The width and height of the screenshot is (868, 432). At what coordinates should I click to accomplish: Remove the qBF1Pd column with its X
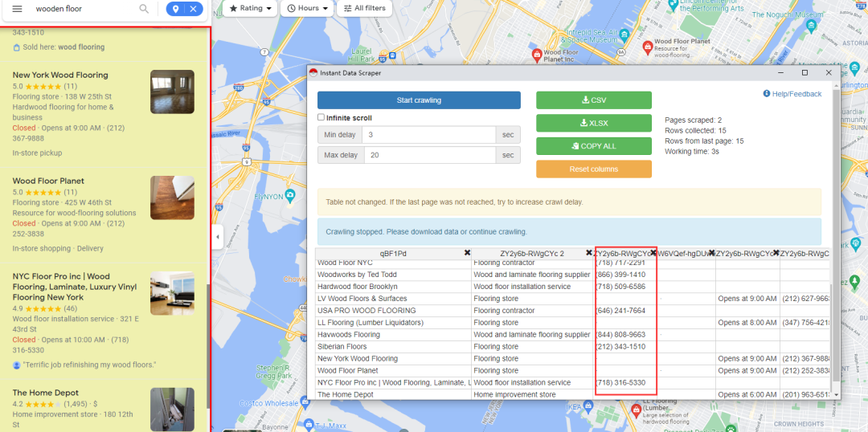coord(467,253)
